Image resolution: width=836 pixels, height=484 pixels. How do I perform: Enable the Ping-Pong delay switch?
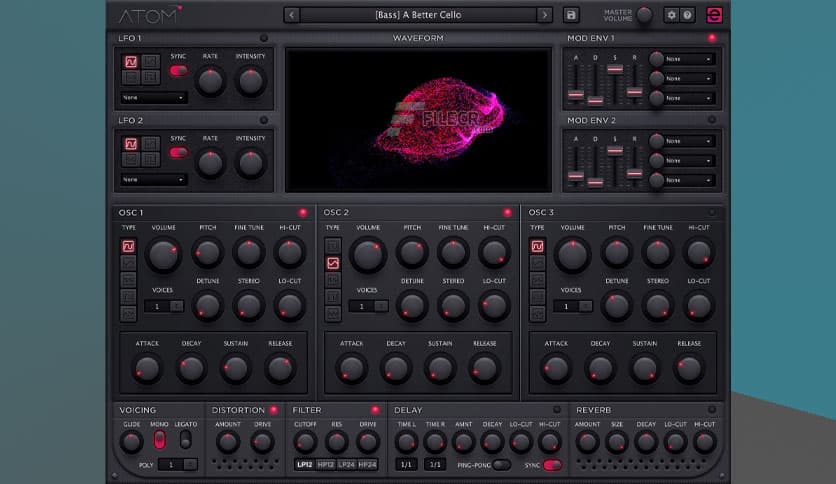click(x=501, y=465)
